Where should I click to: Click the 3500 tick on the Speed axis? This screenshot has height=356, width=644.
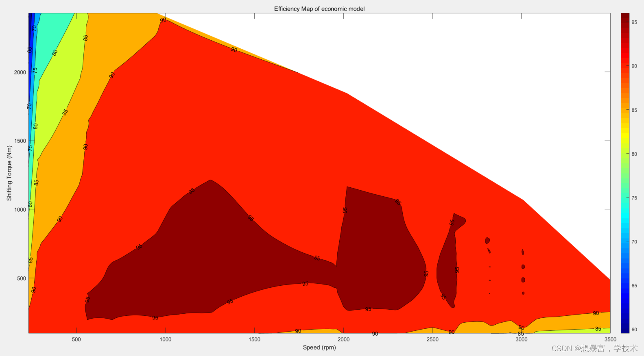(610, 339)
